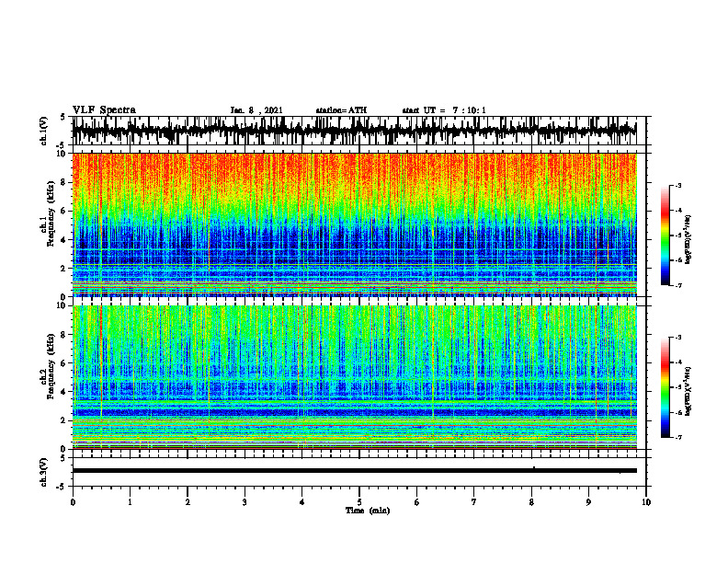Click the "-5" tick on the ch.3(V) axis
Image resolution: width=728 pixels, height=563 pixels.
pos(63,487)
